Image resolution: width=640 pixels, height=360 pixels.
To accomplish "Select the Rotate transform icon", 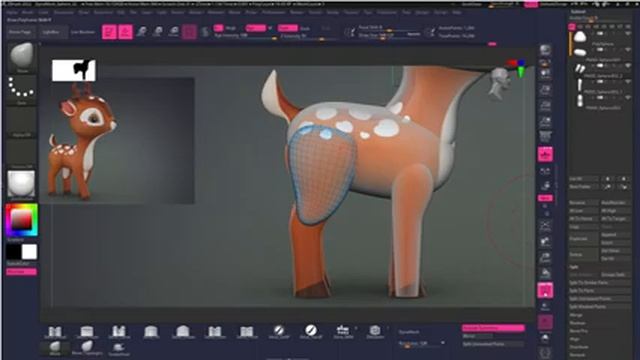I will coord(174,32).
